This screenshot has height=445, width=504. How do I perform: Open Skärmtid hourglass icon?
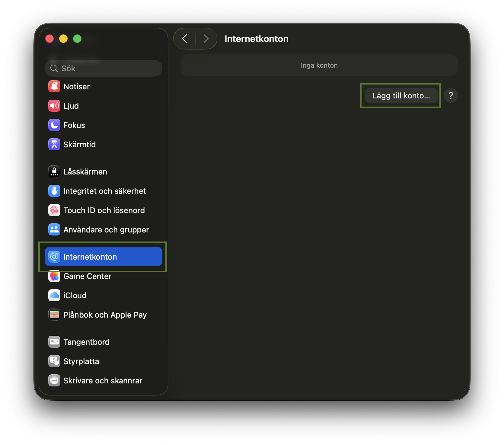pos(54,145)
